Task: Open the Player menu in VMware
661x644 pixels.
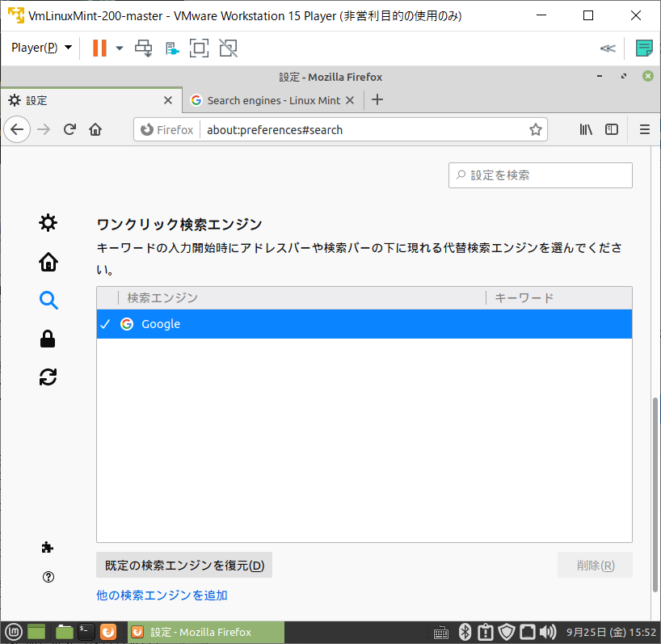Action: click(35, 48)
